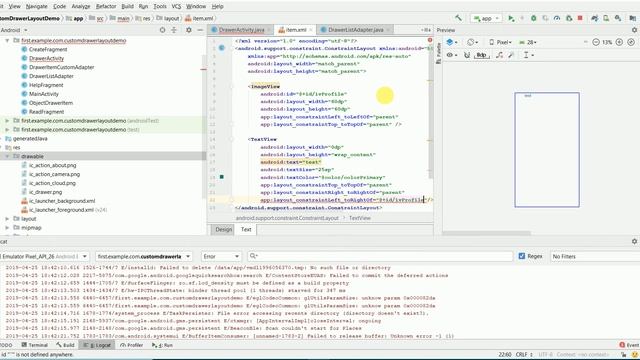Expand the layout folder
This screenshot has height=360, width=640.
pos(7,219)
